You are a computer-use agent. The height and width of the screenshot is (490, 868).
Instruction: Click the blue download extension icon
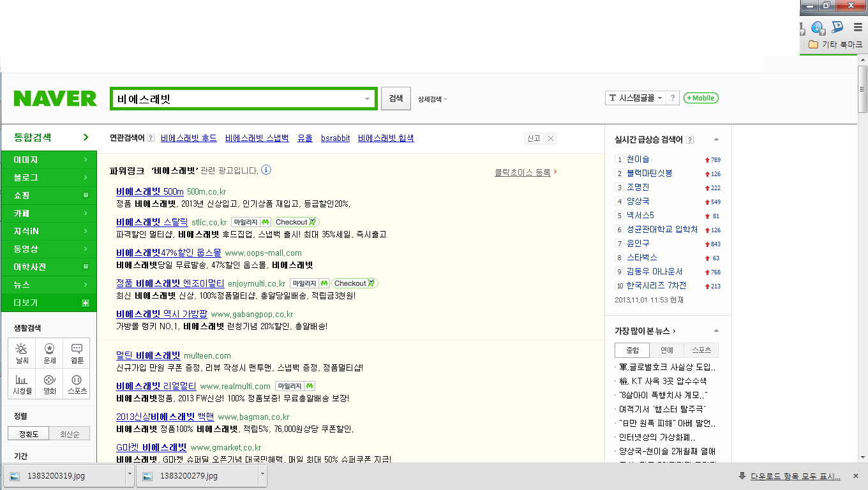coord(817,27)
